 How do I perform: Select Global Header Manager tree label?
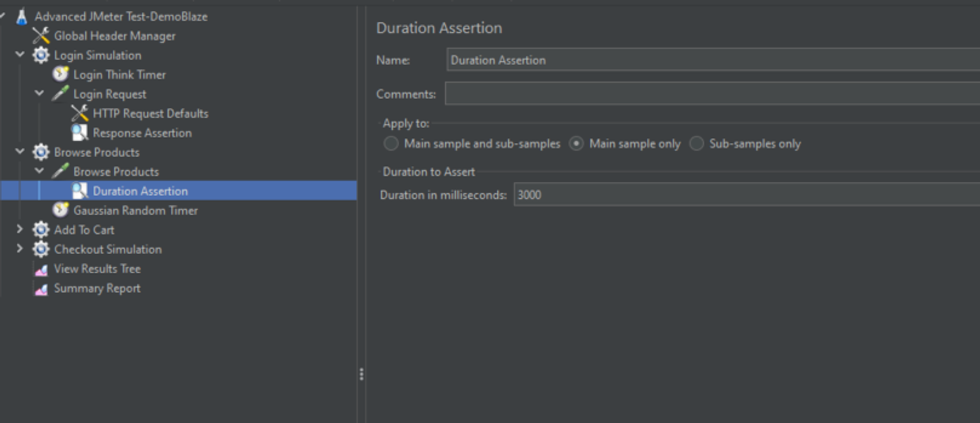click(115, 36)
